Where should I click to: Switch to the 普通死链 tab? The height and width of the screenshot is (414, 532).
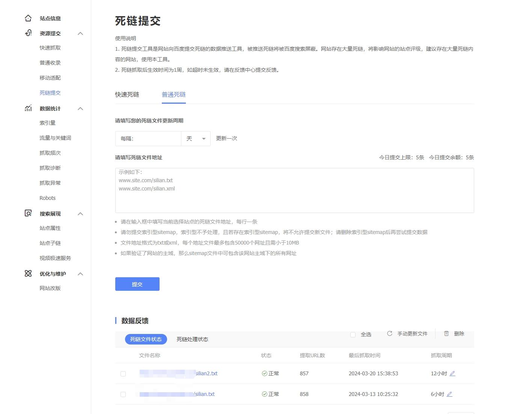pos(174,95)
